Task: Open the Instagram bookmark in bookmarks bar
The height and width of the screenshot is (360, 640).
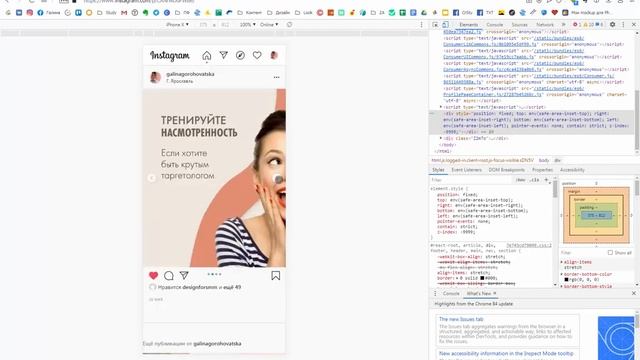Action: click(x=30, y=13)
